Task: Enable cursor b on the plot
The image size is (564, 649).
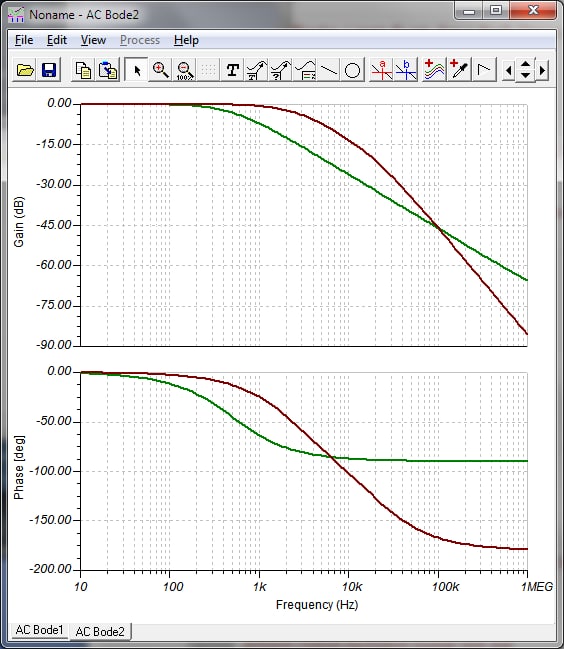Action: [406, 70]
